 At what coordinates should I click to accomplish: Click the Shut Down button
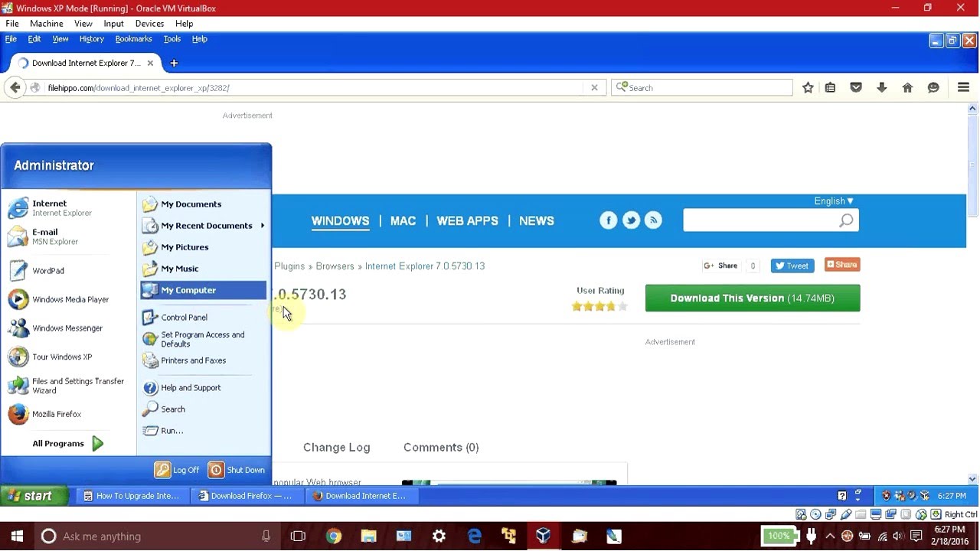[237, 470]
